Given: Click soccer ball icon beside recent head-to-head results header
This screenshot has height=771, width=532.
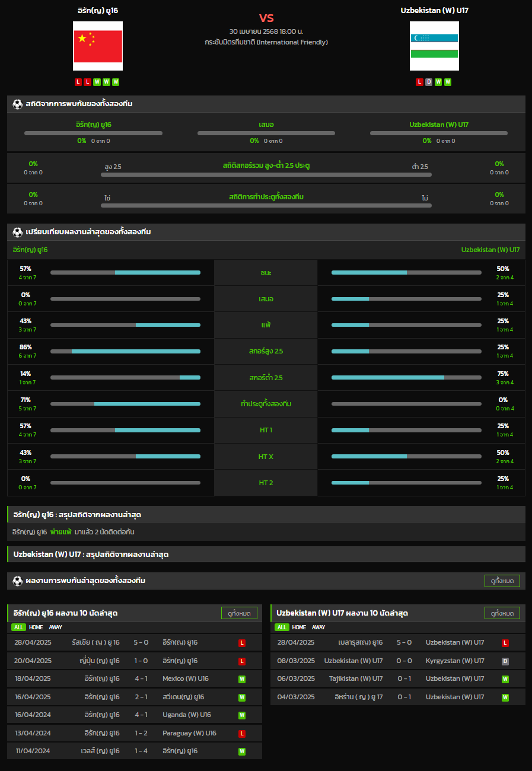Looking at the screenshot, I should (x=17, y=581).
